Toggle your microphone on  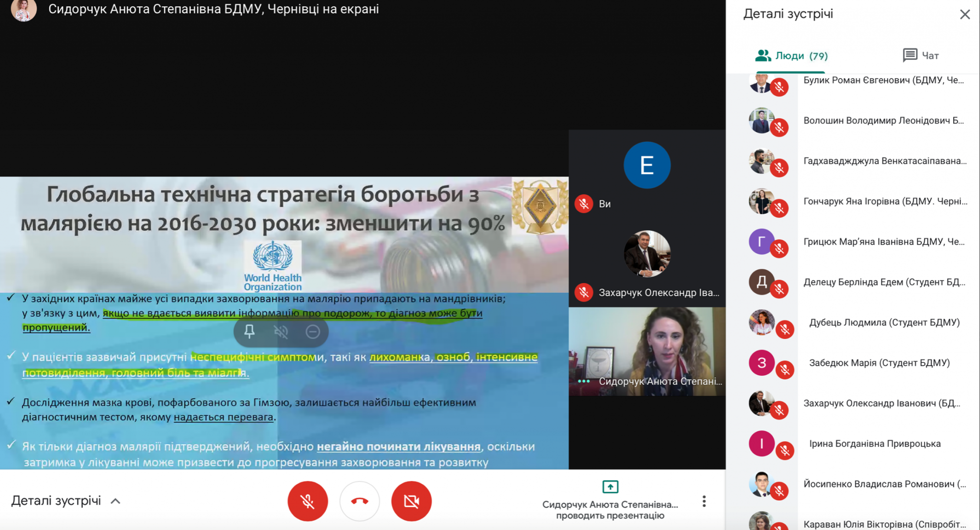point(308,501)
